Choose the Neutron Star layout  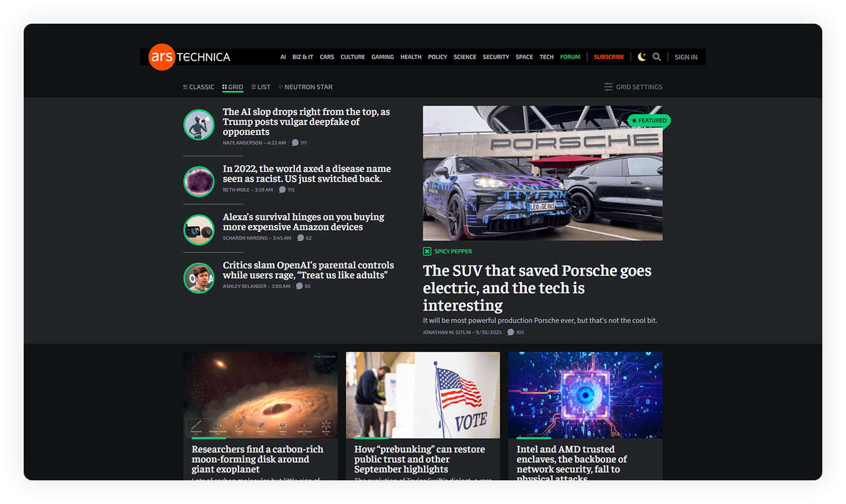(x=305, y=87)
